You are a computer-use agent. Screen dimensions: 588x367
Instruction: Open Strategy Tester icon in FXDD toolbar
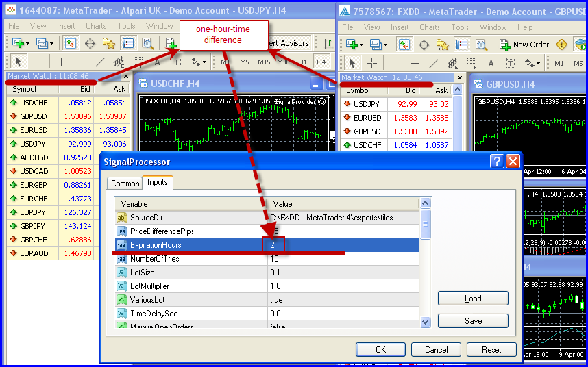point(482,45)
